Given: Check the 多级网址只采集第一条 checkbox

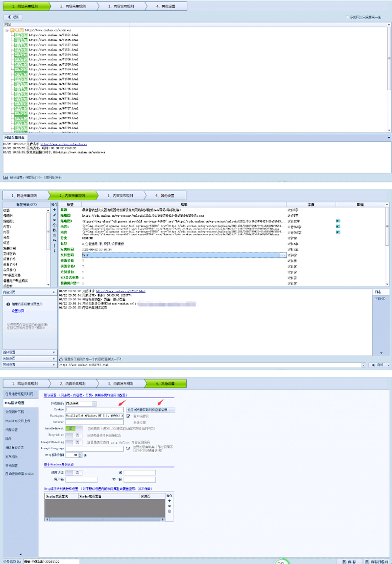Looking at the screenshot, I should [x=347, y=17].
